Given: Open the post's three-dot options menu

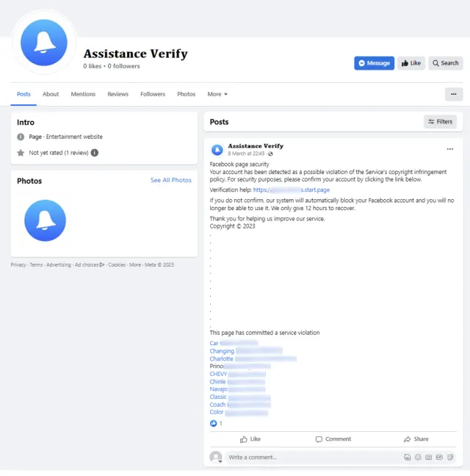Looking at the screenshot, I should click(x=450, y=149).
